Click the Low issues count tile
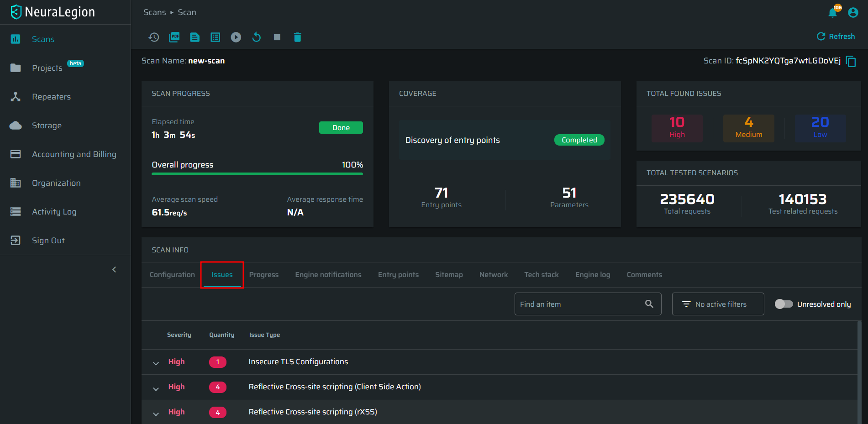 [x=821, y=128]
